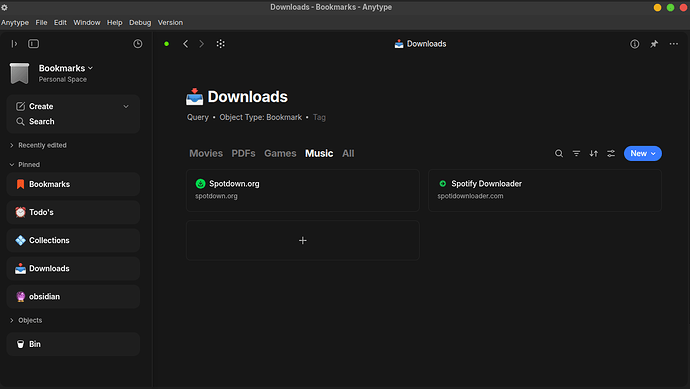Expand the Create options chevron
Screen dimensions: 690x389
pos(126,106)
